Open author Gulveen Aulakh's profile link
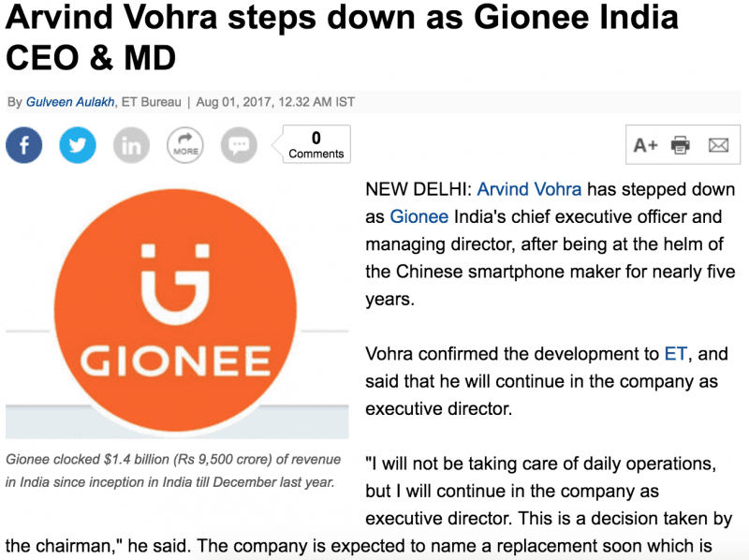The height and width of the screenshot is (560, 749). 70,102
